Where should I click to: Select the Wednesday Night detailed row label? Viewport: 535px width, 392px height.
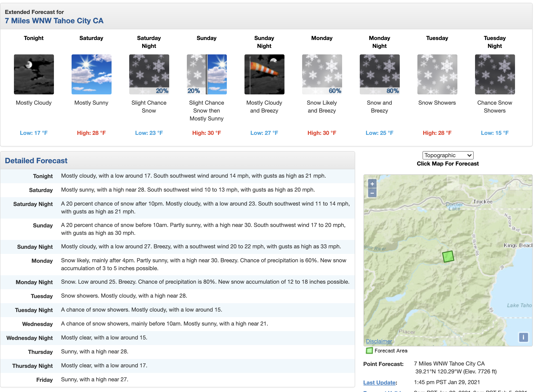30,338
